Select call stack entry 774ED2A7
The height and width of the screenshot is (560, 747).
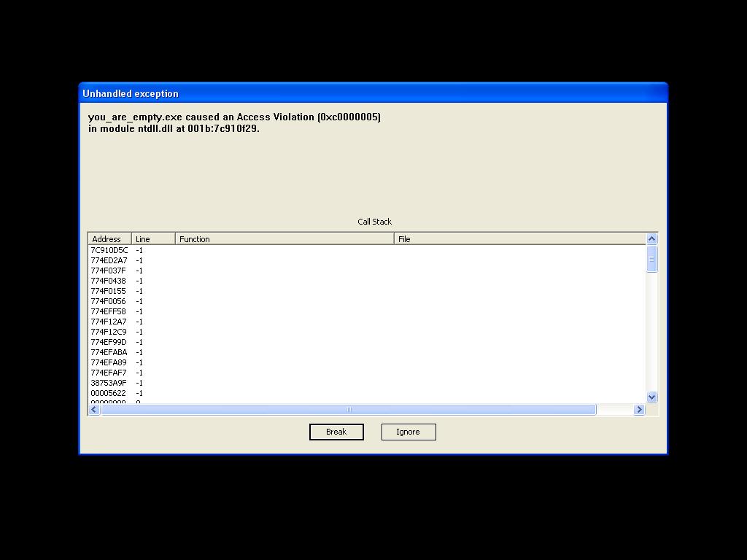click(x=109, y=260)
